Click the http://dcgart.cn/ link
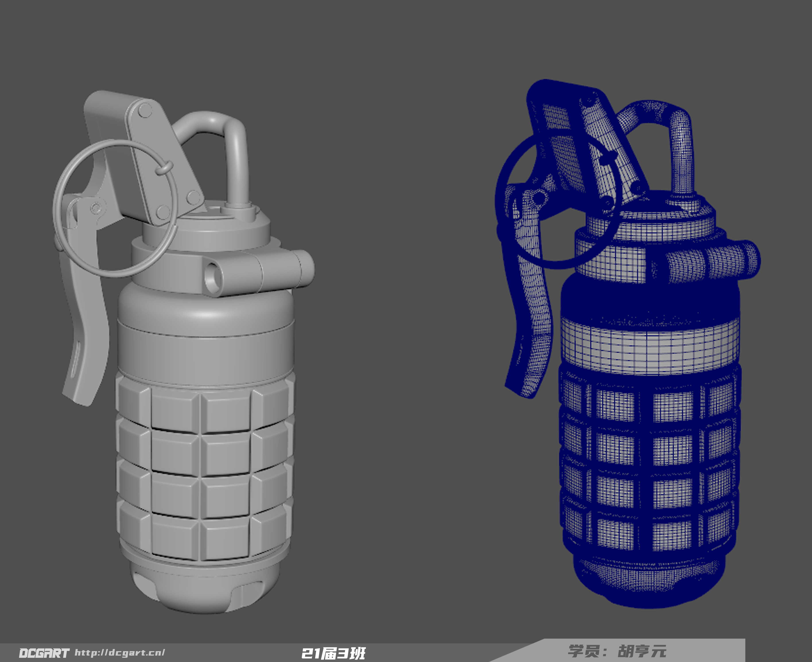This screenshot has height=662, width=812. coord(120,652)
